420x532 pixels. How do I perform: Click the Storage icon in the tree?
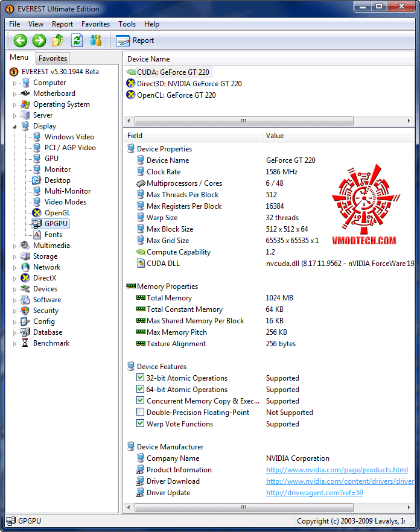click(25, 256)
